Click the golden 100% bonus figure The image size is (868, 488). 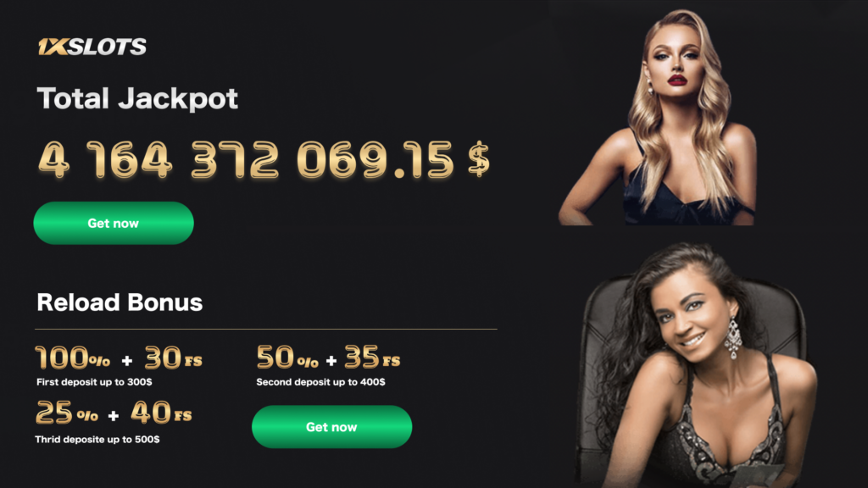pyautogui.click(x=73, y=358)
